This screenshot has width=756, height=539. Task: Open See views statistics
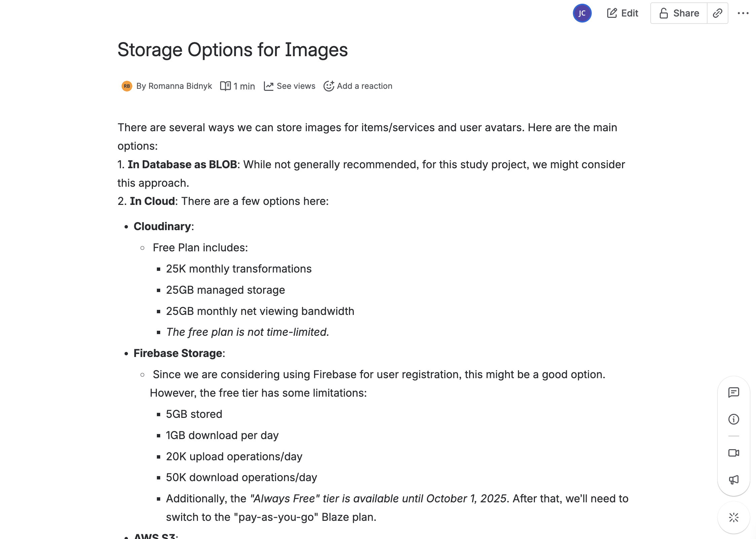click(295, 86)
